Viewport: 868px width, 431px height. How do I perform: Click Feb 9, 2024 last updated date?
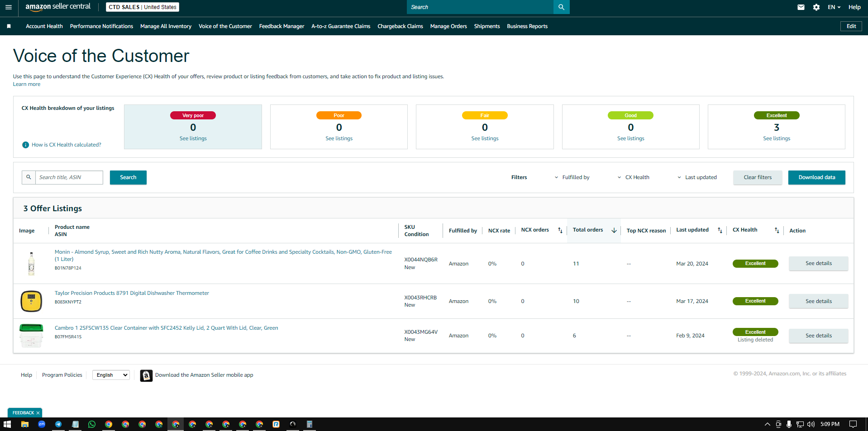(x=690, y=336)
